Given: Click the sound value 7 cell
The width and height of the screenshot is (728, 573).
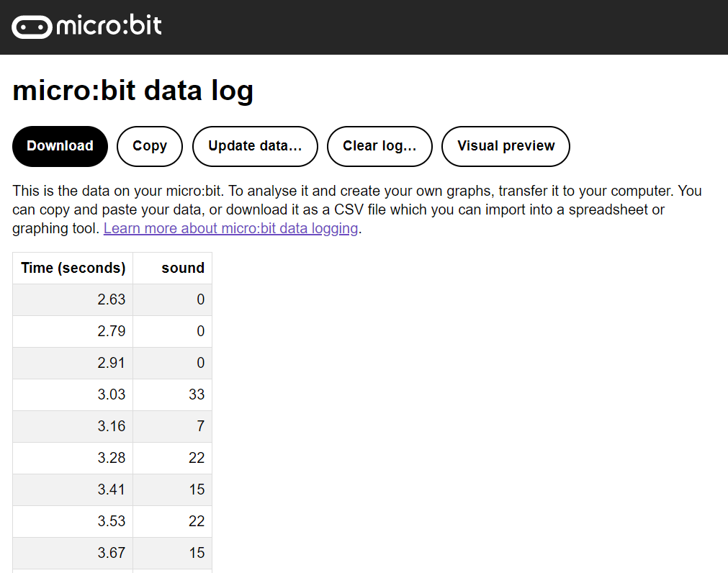Looking at the screenshot, I should pyautogui.click(x=173, y=426).
